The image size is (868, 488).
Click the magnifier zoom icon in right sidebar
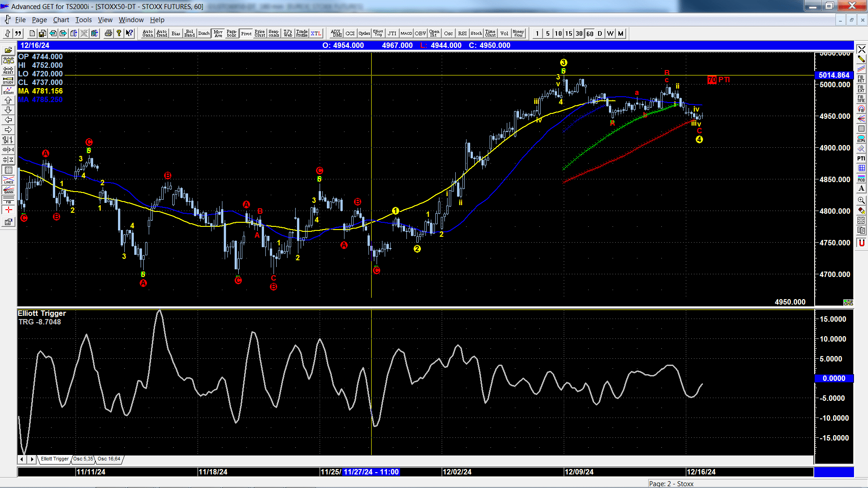pyautogui.click(x=861, y=200)
